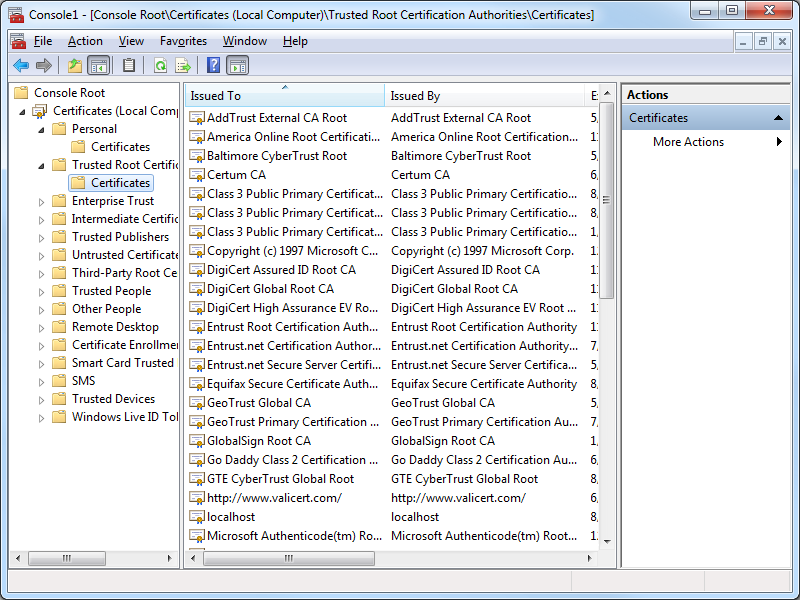Collapse the Personal folder node
The width and height of the screenshot is (800, 600).
[x=42, y=129]
